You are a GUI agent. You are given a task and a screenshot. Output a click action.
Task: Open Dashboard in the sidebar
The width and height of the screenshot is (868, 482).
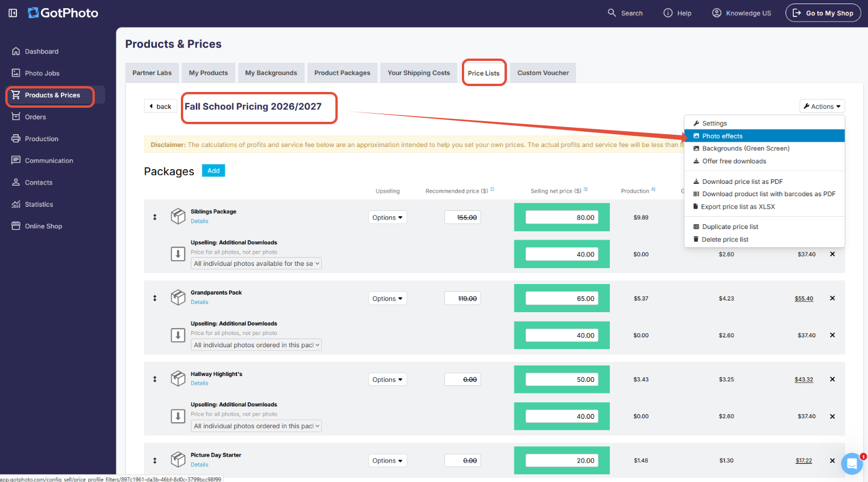pyautogui.click(x=42, y=52)
